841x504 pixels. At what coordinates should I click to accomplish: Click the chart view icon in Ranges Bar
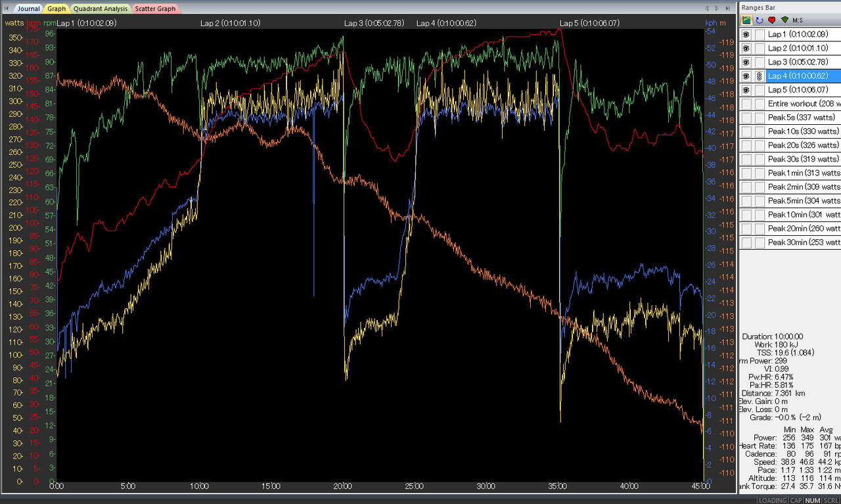(x=747, y=20)
